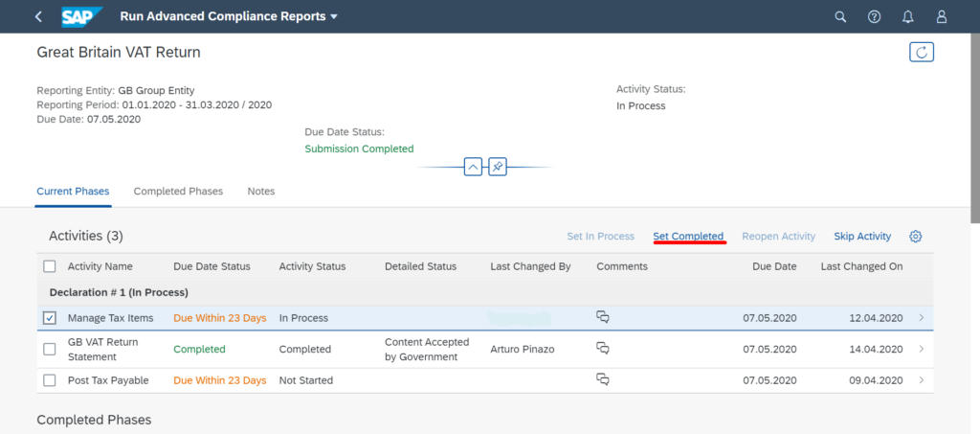Click the Last Changed On column header
The height and width of the screenshot is (434, 980).
tap(862, 266)
